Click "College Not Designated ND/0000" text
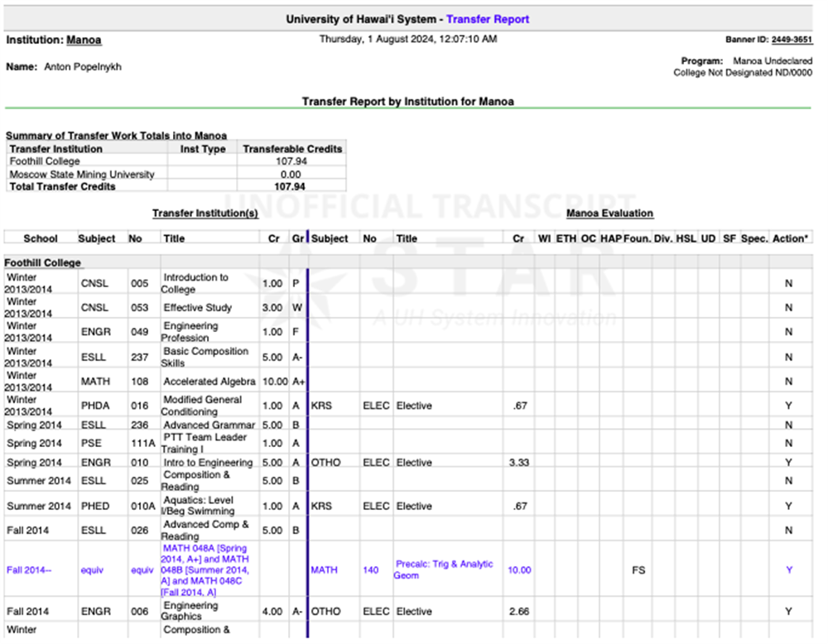 pos(743,73)
